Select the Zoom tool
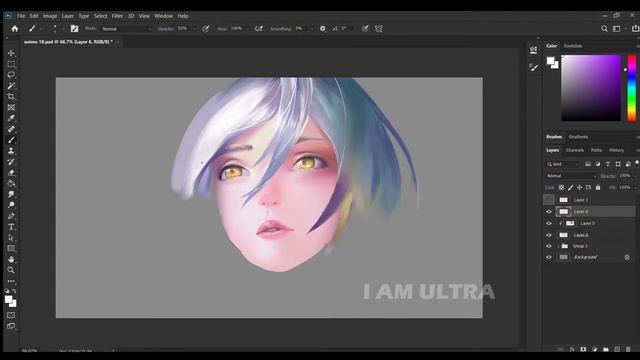The image size is (640, 360). point(11,270)
